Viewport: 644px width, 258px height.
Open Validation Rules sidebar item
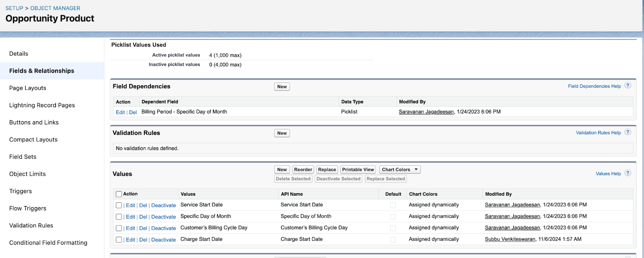point(31,225)
